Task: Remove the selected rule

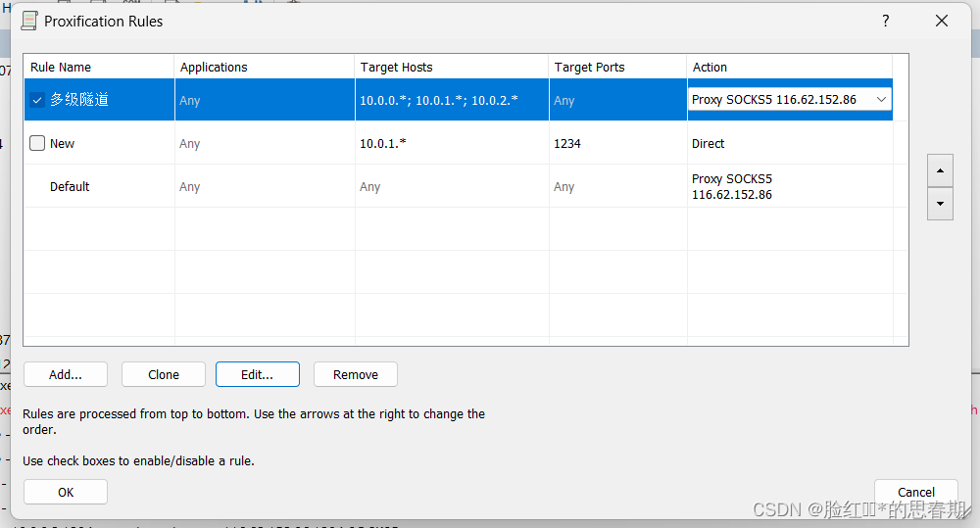Action: click(355, 374)
